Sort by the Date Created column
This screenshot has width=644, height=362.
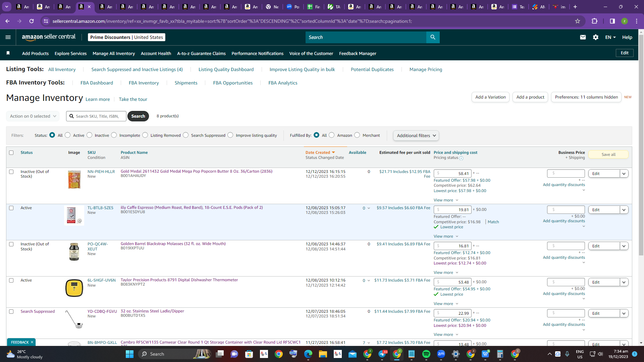pos(320,153)
